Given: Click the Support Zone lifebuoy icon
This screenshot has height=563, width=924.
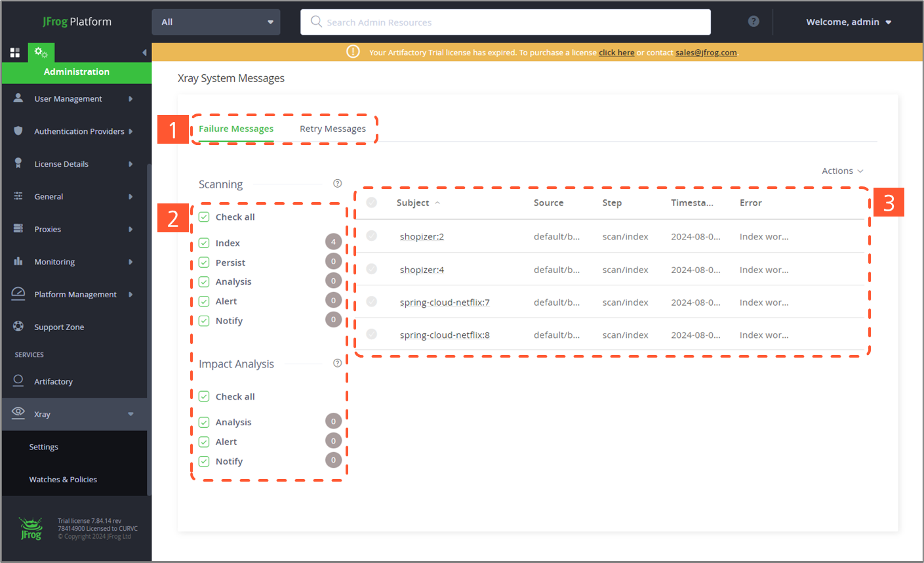Looking at the screenshot, I should [18, 326].
